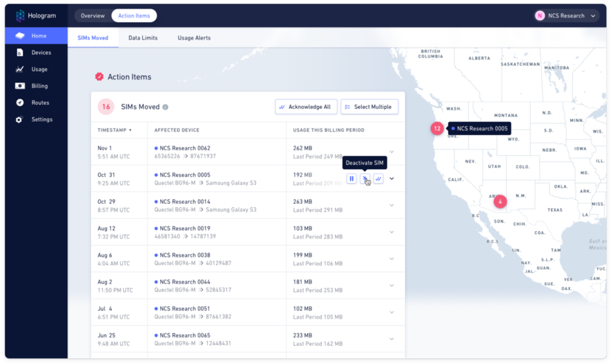Click the 233 MB usage value
The width and height of the screenshot is (611, 364).
click(302, 335)
